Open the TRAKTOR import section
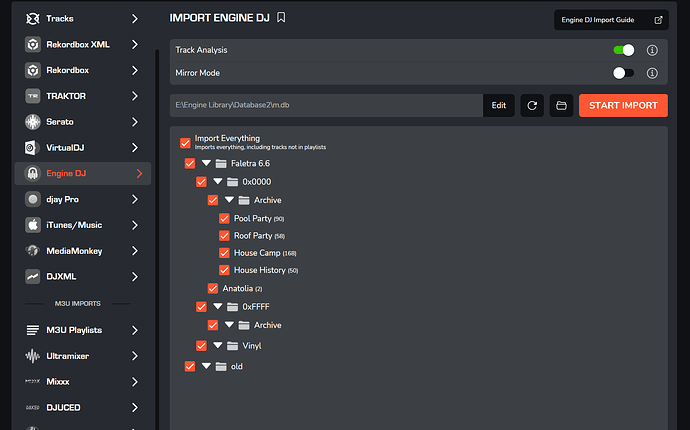 pos(83,96)
